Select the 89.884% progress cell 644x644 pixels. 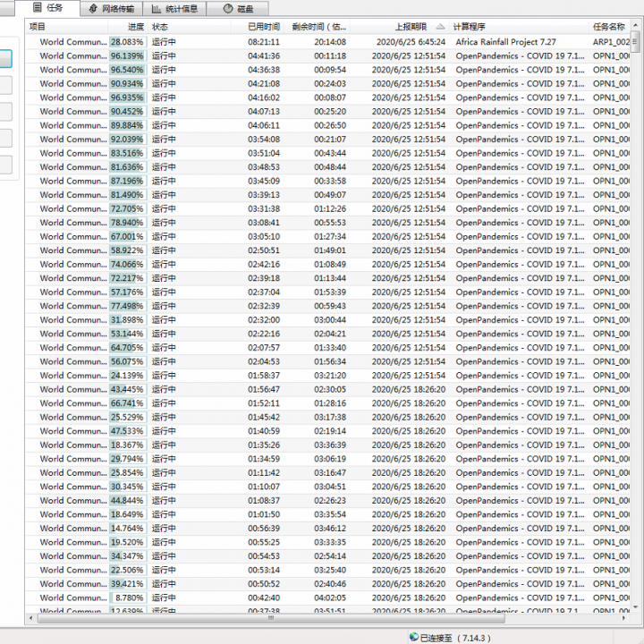click(128, 125)
